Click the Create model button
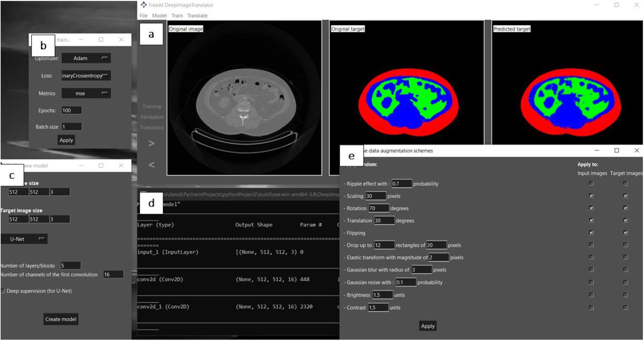The image size is (644, 341). coord(61,319)
